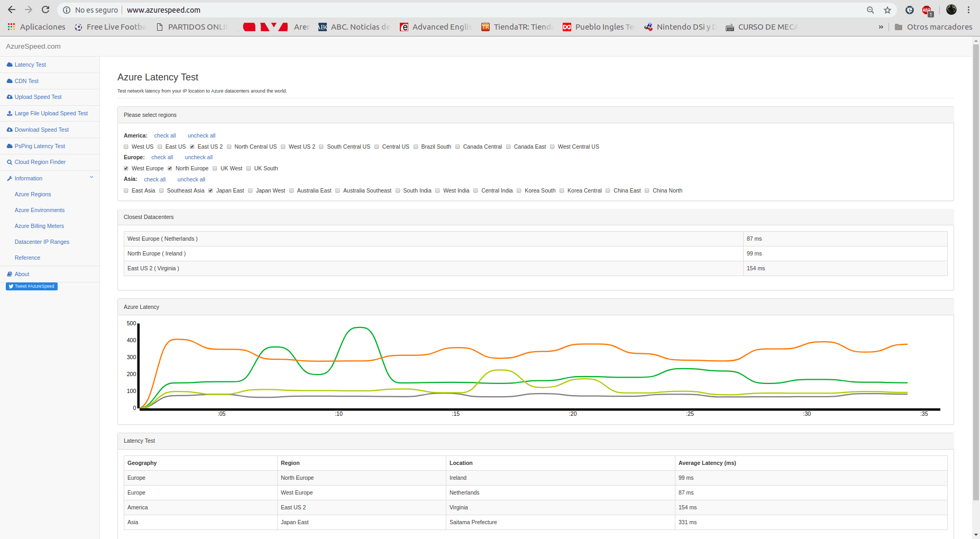This screenshot has height=539, width=980.
Task: Go back using the browser back arrow
Action: click(x=12, y=10)
